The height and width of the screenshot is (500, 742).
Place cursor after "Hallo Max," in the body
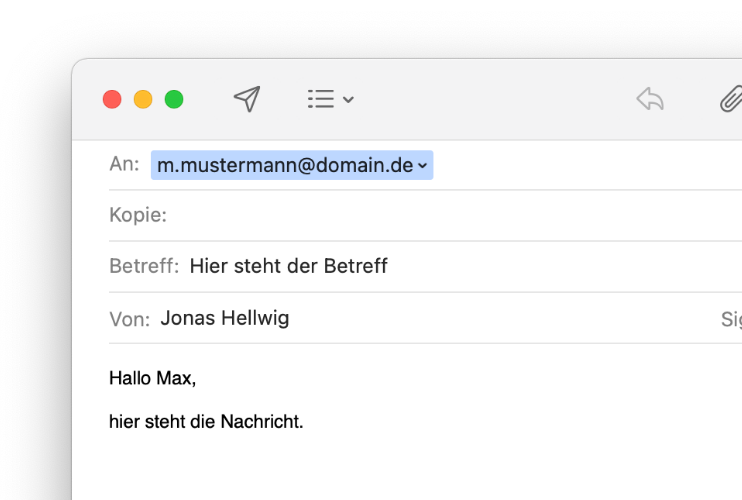pyautogui.click(x=198, y=379)
